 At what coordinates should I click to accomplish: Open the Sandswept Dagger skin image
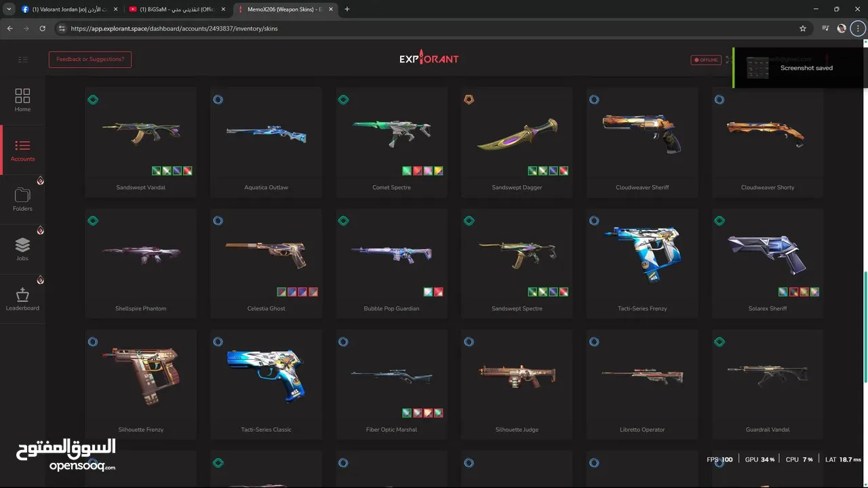pos(517,134)
